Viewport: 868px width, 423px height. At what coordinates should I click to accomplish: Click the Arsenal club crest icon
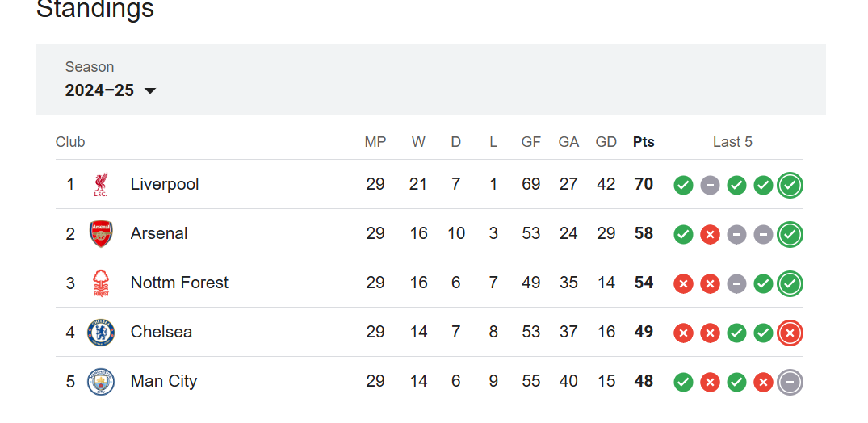point(101,233)
